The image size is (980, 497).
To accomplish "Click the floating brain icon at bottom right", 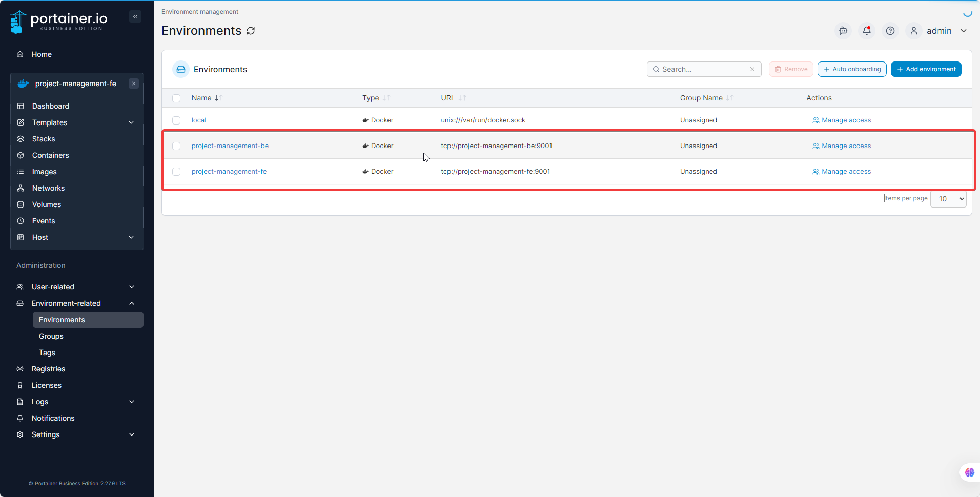I will pyautogui.click(x=969, y=472).
